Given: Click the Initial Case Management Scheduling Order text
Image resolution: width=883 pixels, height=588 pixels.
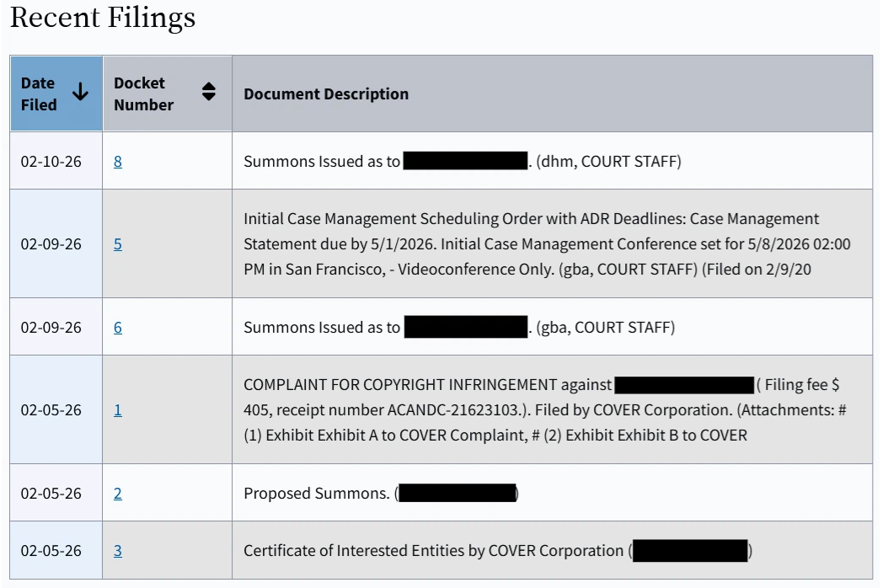Looking at the screenshot, I should (x=531, y=244).
